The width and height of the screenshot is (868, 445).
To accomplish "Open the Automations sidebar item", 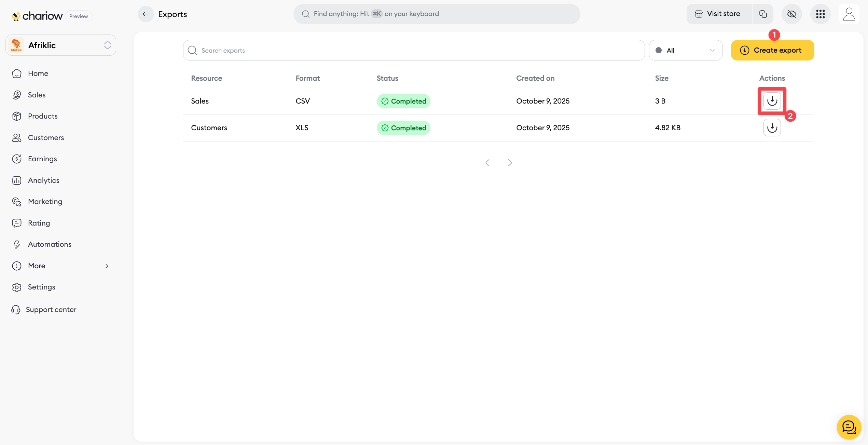I will (50, 244).
